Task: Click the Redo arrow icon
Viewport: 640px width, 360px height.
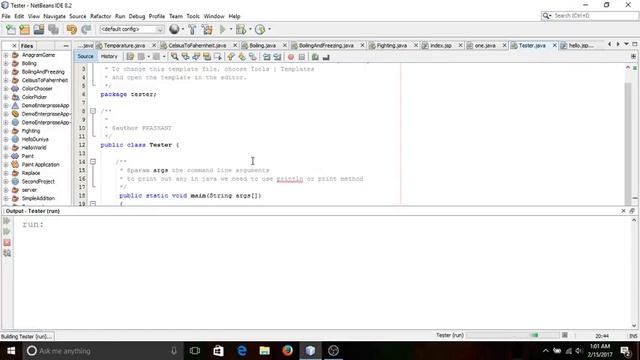Action: 86,29
